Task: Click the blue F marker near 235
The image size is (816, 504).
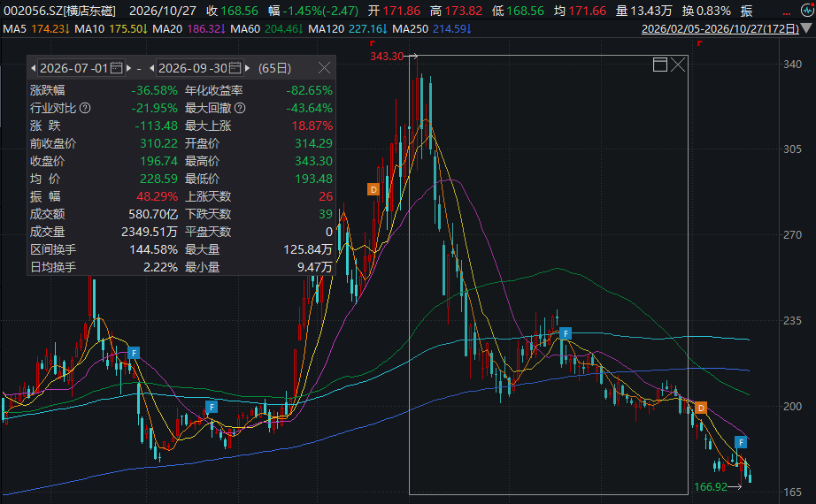Action: (x=566, y=333)
